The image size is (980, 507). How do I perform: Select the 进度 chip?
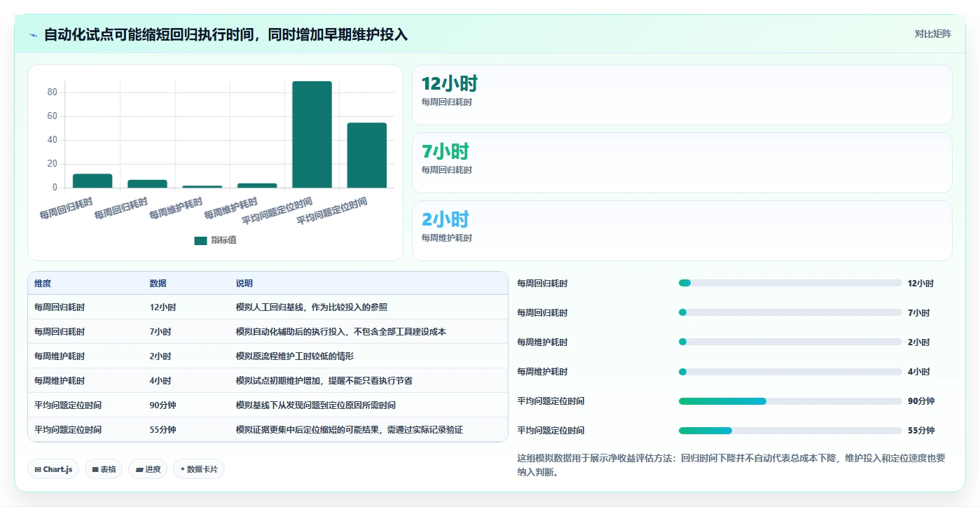(x=148, y=469)
